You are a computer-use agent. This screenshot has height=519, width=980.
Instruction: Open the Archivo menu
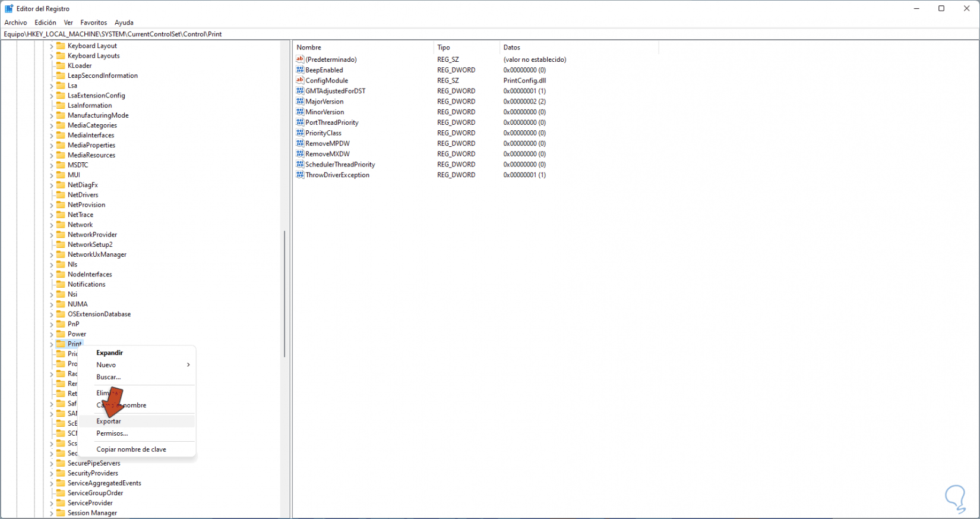16,23
